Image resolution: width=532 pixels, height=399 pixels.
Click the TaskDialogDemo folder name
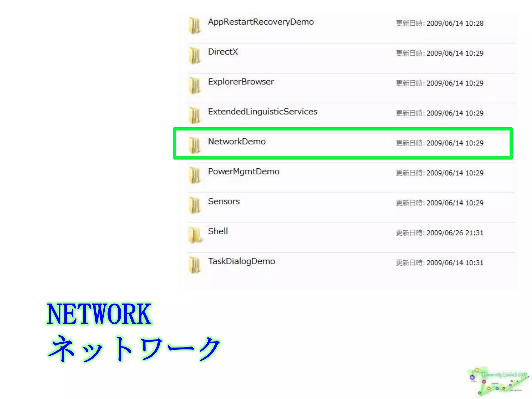[x=241, y=261]
